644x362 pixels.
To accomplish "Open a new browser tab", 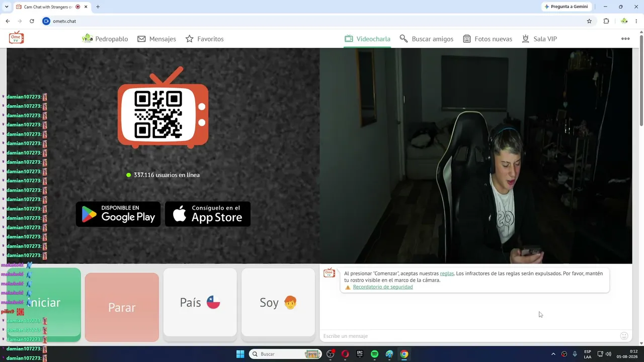I will 98,7.
